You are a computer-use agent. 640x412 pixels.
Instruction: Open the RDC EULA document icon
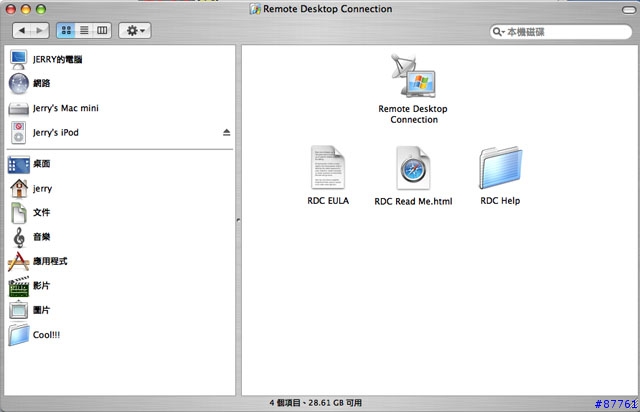328,167
